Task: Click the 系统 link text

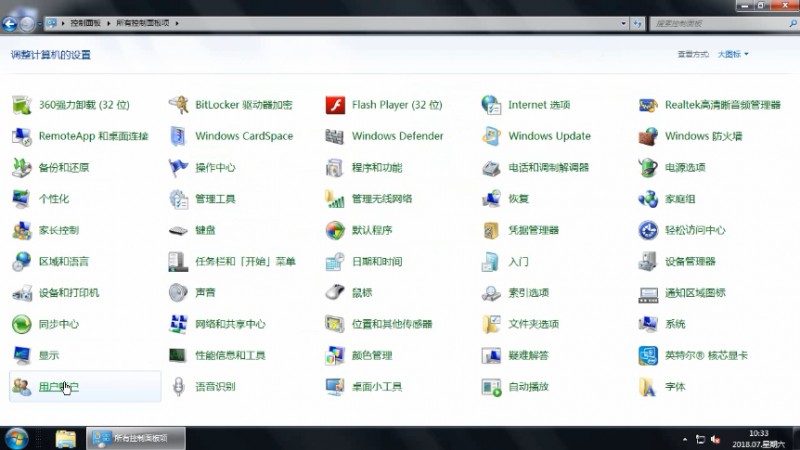Action: [675, 324]
